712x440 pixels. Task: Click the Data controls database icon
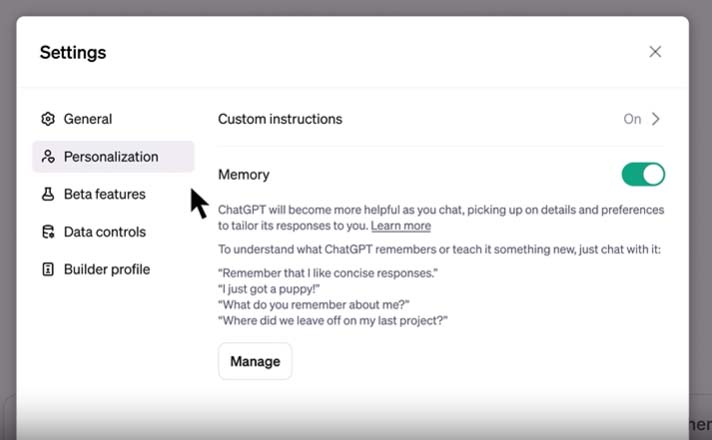48,232
